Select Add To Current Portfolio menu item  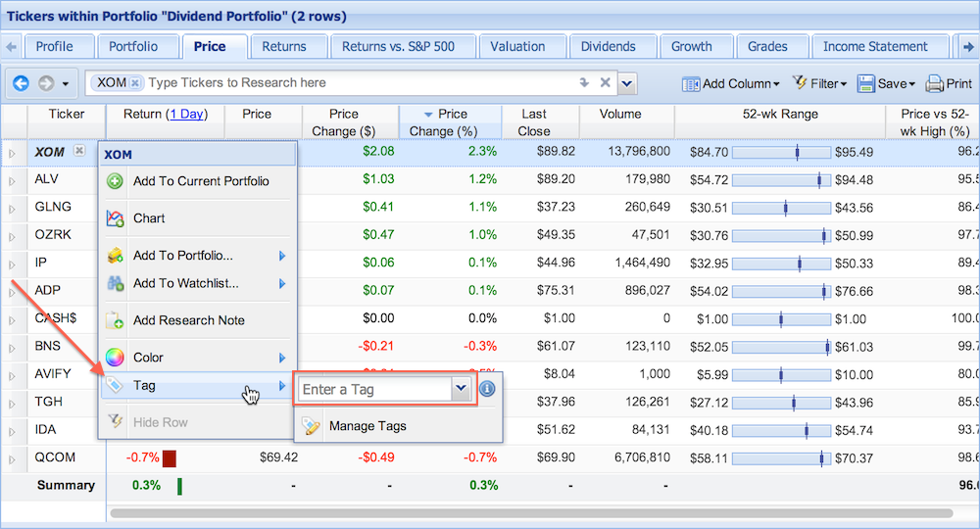[198, 181]
